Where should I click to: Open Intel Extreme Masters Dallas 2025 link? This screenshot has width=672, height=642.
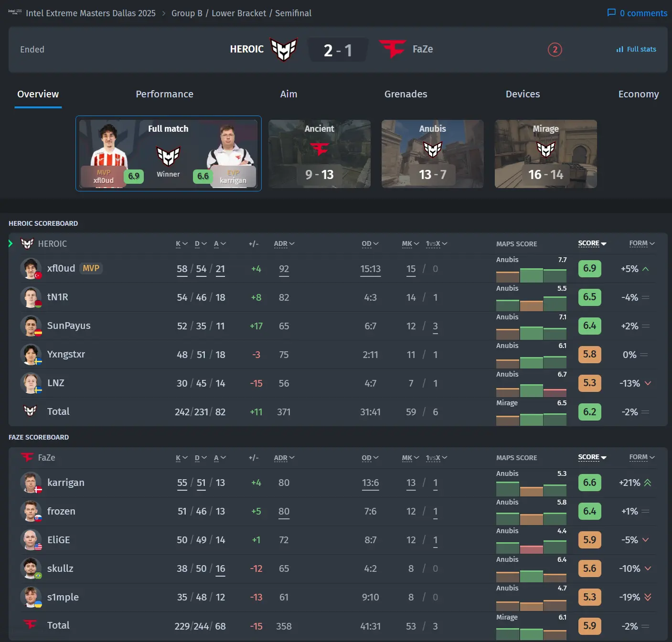tap(91, 13)
